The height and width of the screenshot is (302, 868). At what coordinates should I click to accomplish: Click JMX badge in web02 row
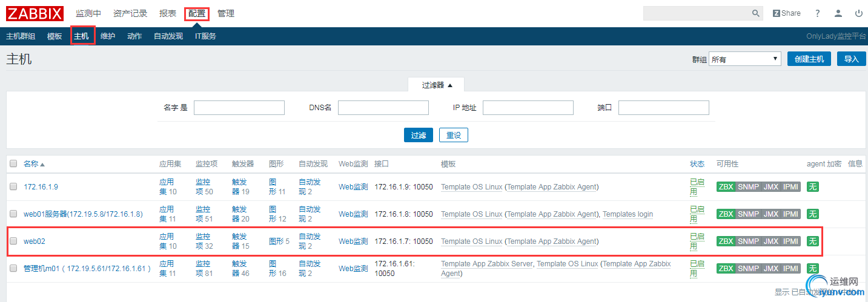tap(770, 241)
